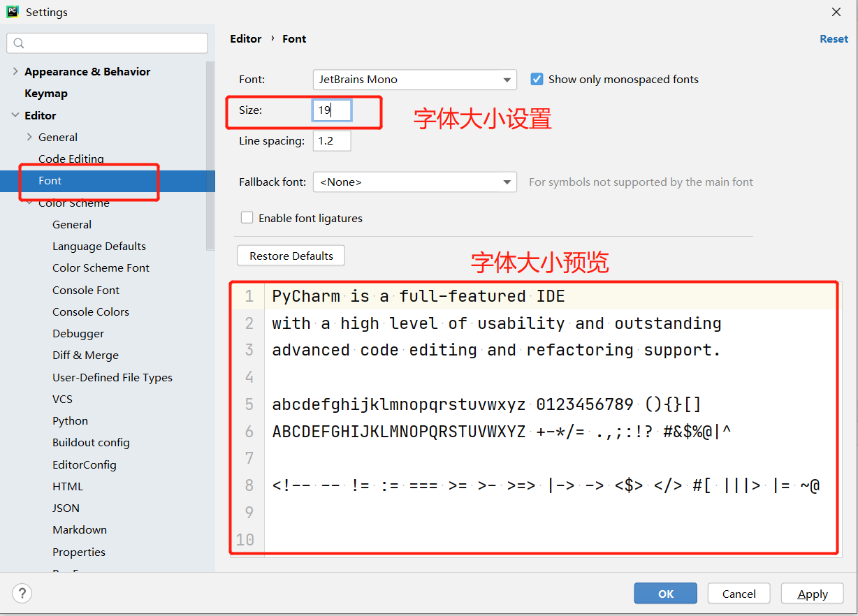Screen dimensions: 858x616
Task: Select Code Editing in settings tree
Action: [x=71, y=159]
